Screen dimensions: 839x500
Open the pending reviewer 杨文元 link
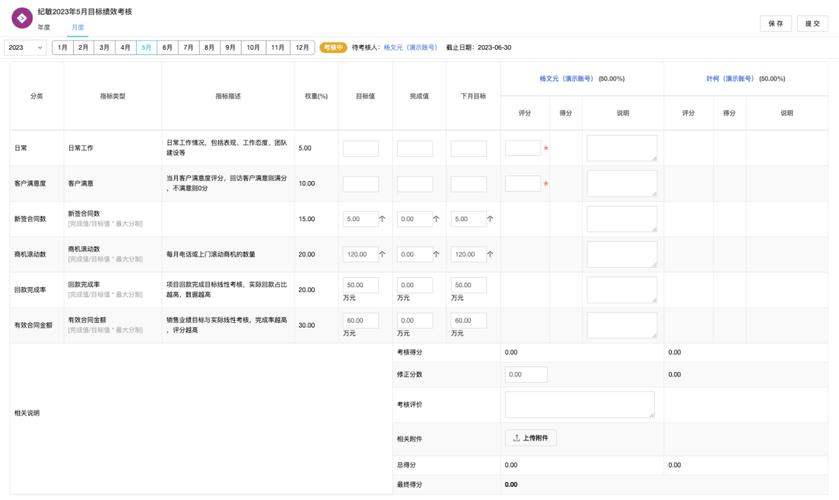pos(410,48)
